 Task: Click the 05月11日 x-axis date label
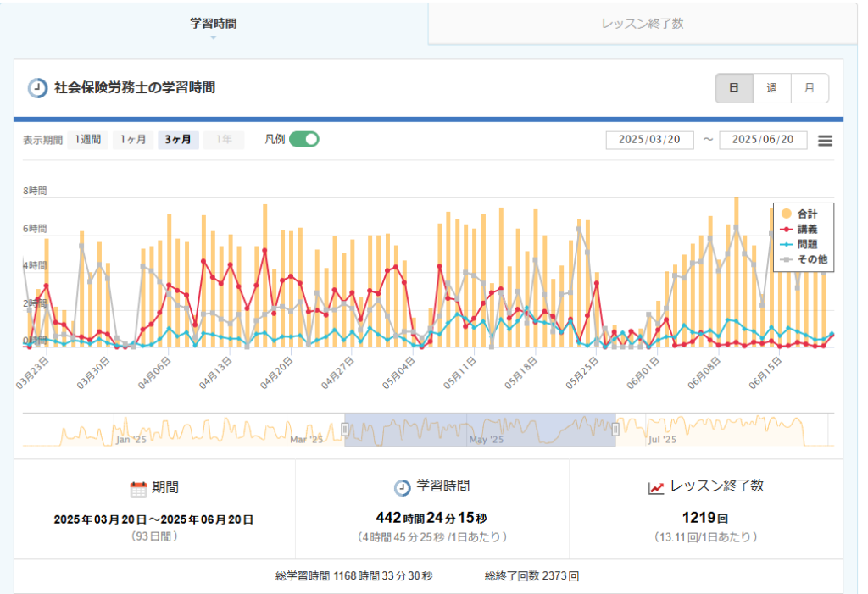[459, 373]
